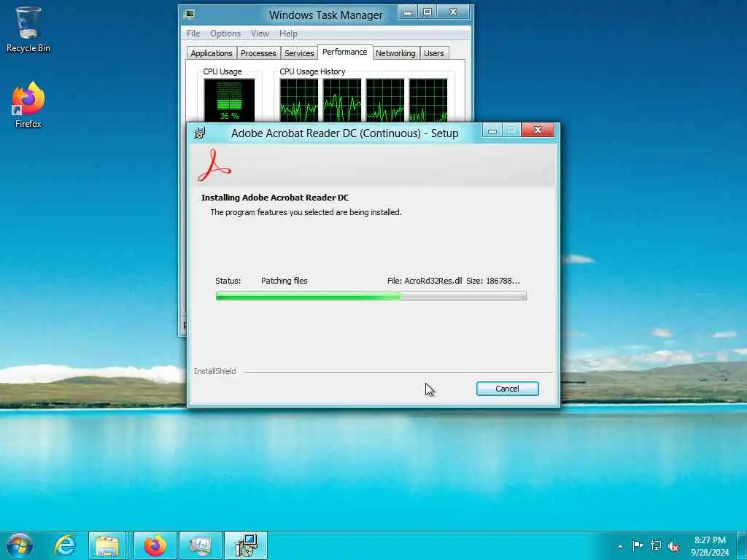
Task: Open File Explorer from the taskbar
Action: click(107, 545)
